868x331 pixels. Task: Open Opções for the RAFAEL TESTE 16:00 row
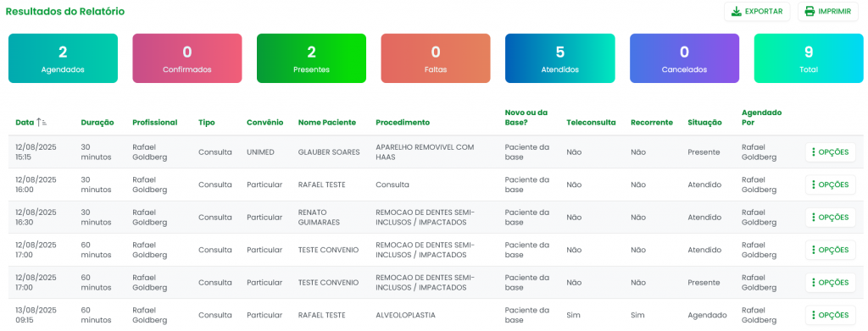[x=831, y=185]
